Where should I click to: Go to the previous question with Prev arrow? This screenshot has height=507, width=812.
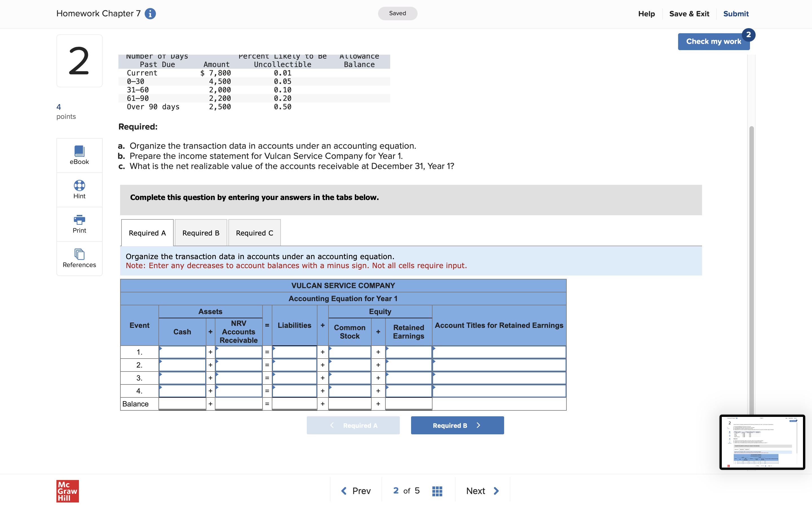pos(356,491)
